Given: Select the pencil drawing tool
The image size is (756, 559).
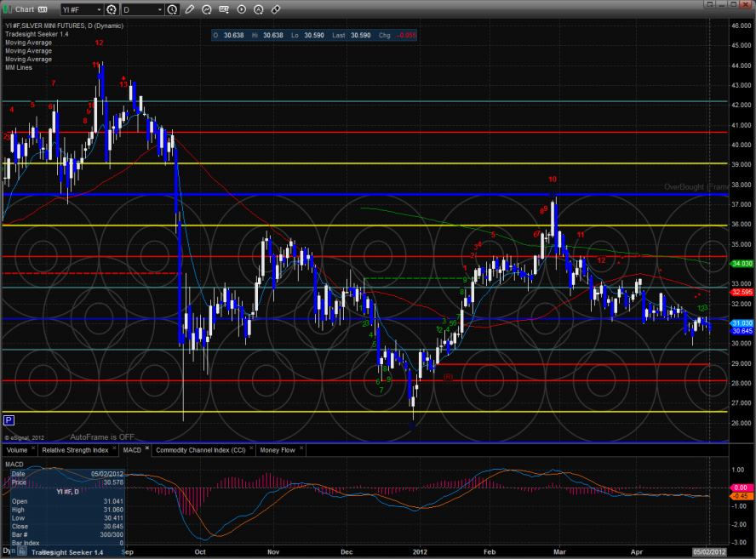Looking at the screenshot, I should 189,10.
